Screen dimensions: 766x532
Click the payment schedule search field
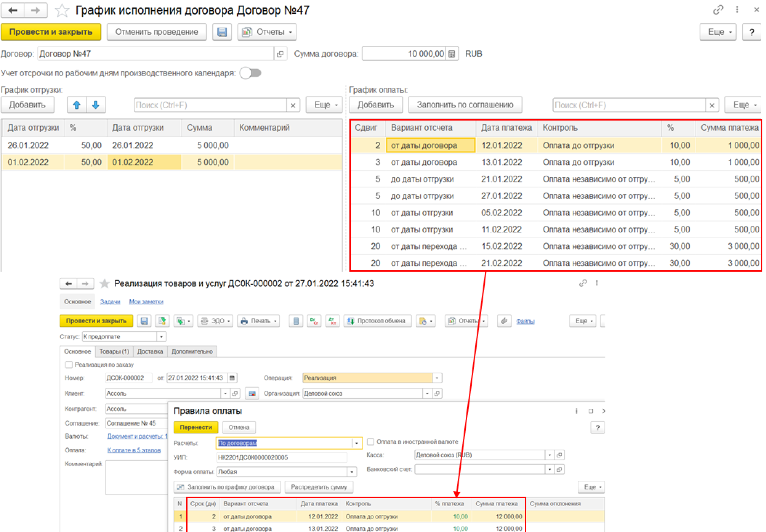coord(629,105)
